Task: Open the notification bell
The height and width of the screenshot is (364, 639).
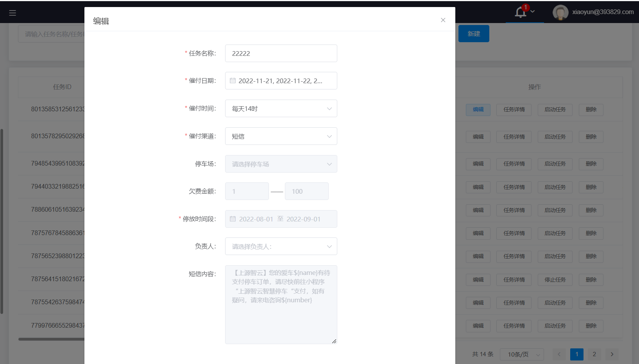Action: (x=520, y=12)
